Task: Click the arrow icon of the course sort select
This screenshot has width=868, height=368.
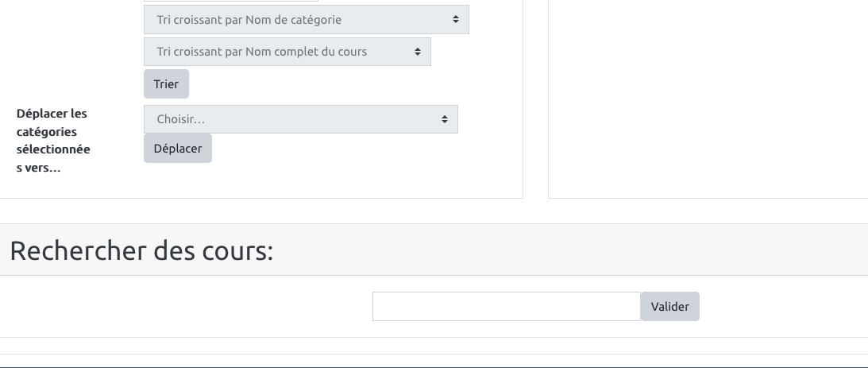Action: click(x=418, y=52)
